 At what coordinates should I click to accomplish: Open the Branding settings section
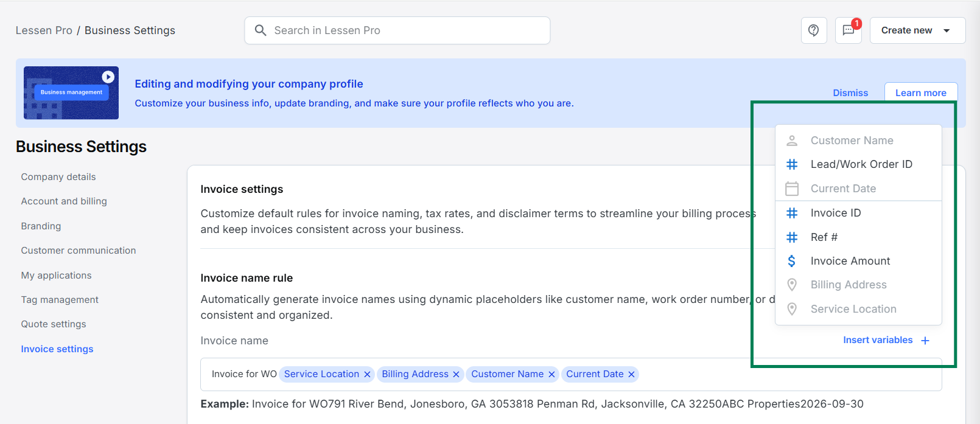point(41,226)
